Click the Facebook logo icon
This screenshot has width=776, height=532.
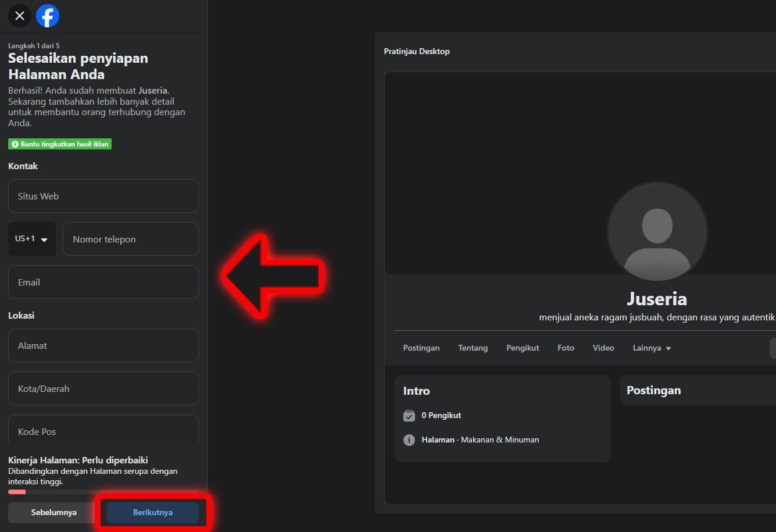pos(48,16)
